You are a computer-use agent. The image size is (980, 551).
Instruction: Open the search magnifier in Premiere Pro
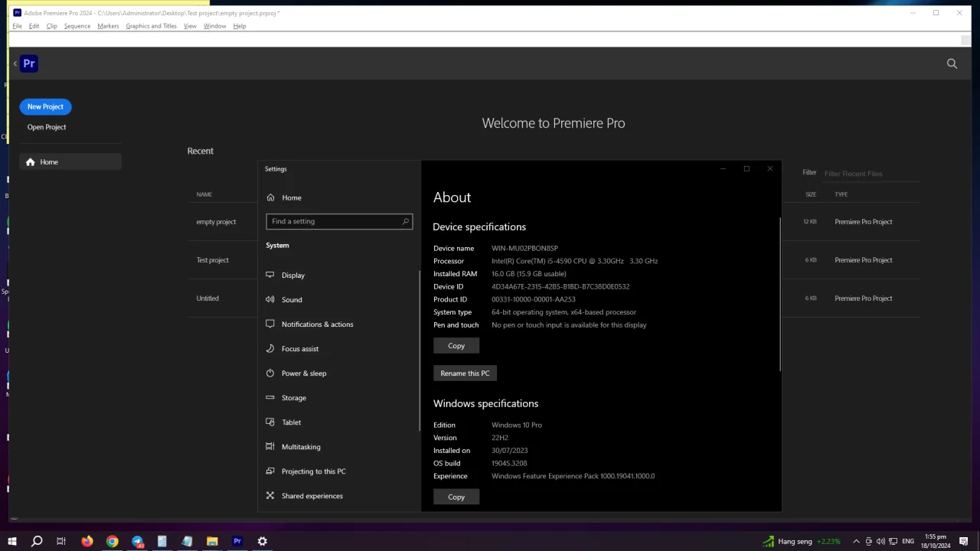(952, 64)
